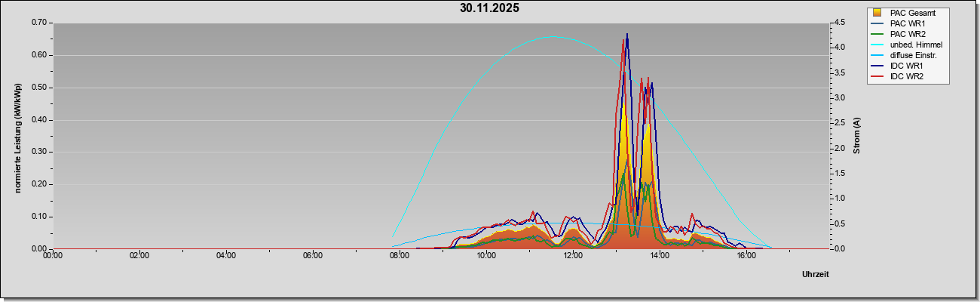This screenshot has height=302, width=980.
Task: Click the Strom (A) right axis label
Action: (857, 136)
